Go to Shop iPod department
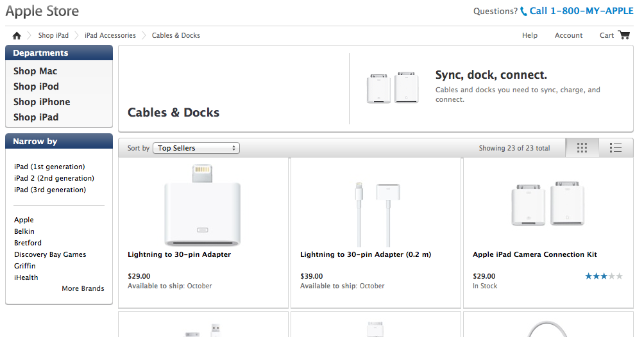 click(36, 86)
